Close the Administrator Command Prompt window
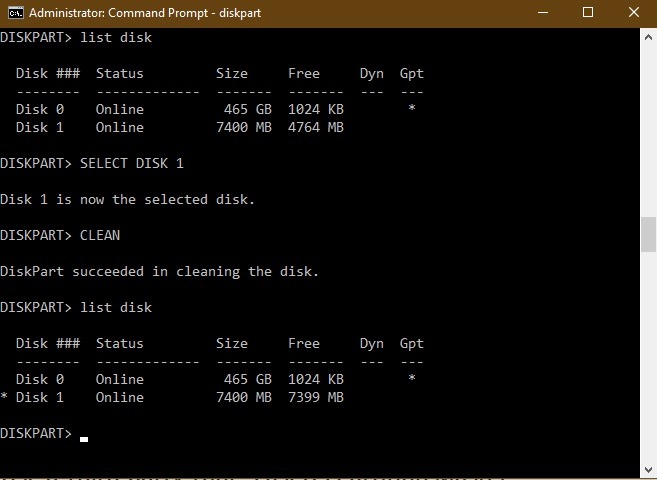This screenshot has height=480, width=657. point(634,13)
